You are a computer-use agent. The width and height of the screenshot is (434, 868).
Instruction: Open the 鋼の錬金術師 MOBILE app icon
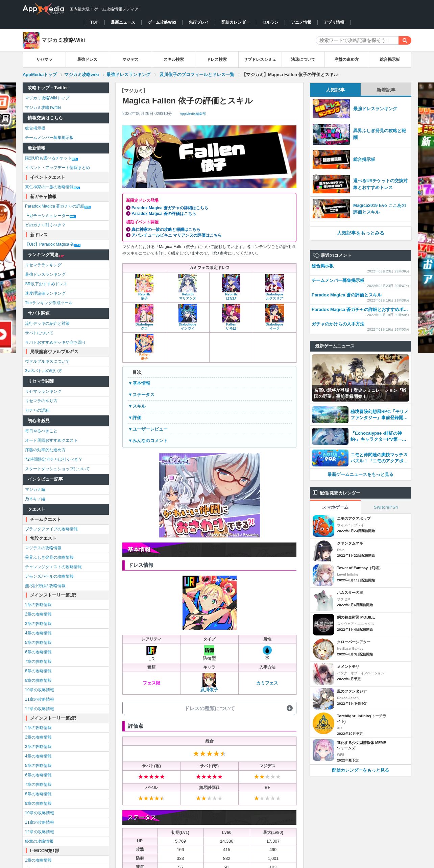point(323,625)
